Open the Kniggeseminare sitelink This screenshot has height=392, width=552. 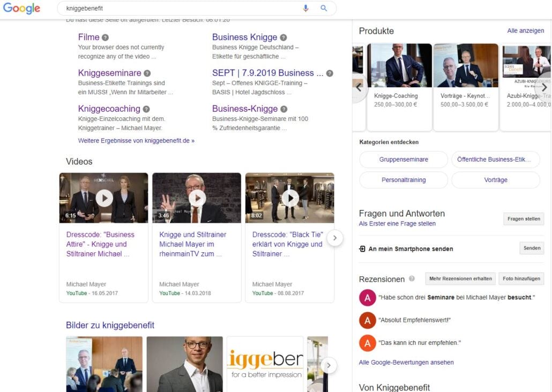point(109,73)
